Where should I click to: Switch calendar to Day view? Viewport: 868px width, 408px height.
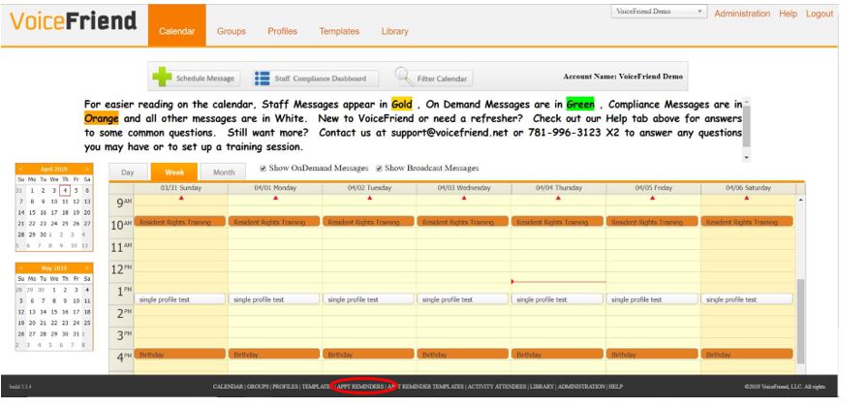click(x=128, y=173)
